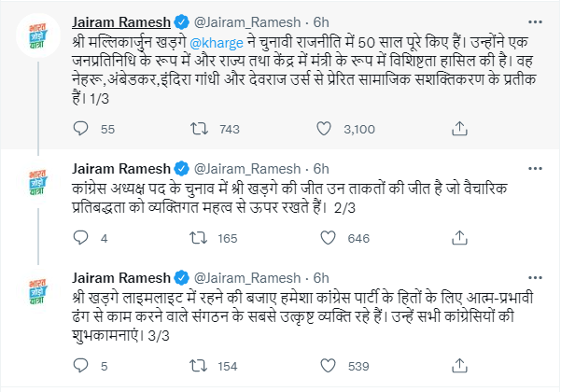Open the second tweet's more options menu
This screenshot has height=392, width=561.
(x=531, y=167)
